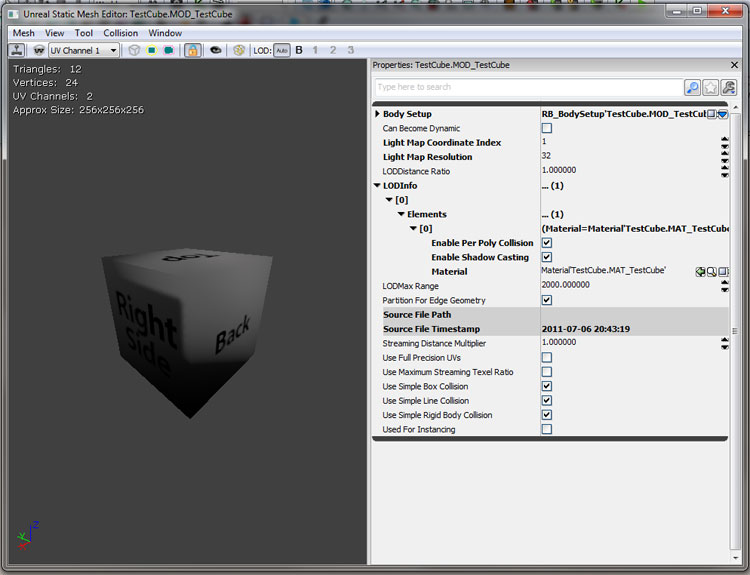Click the gold mesh simplification icon
The image size is (750, 575).
[239, 50]
